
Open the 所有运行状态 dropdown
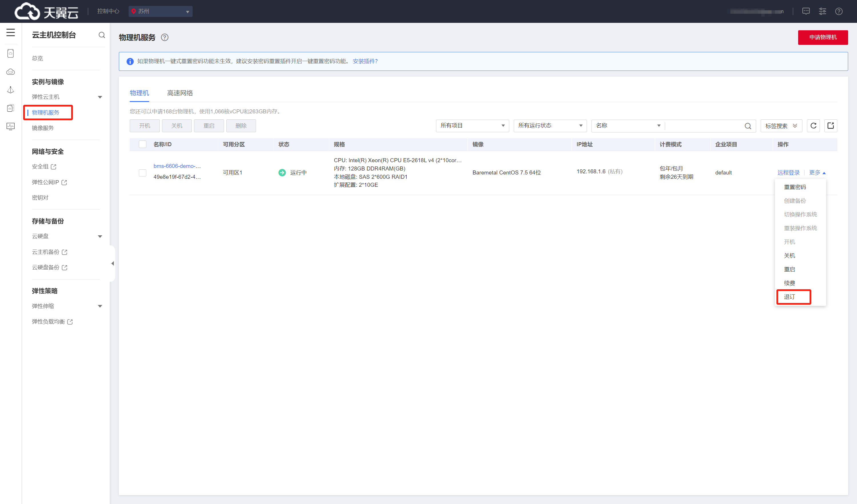click(550, 126)
